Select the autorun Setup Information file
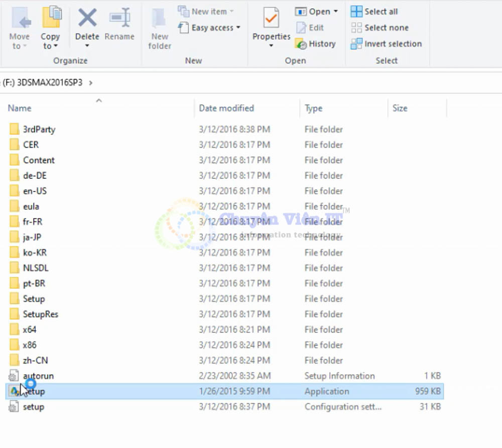Screen dimensions: 502x448 pos(38,376)
